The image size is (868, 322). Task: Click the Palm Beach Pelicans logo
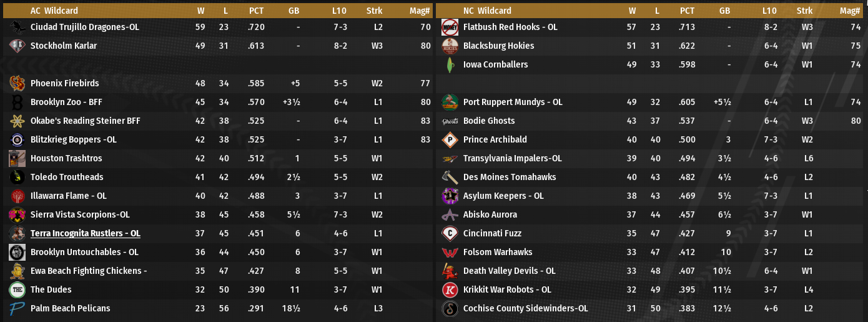[x=17, y=309]
